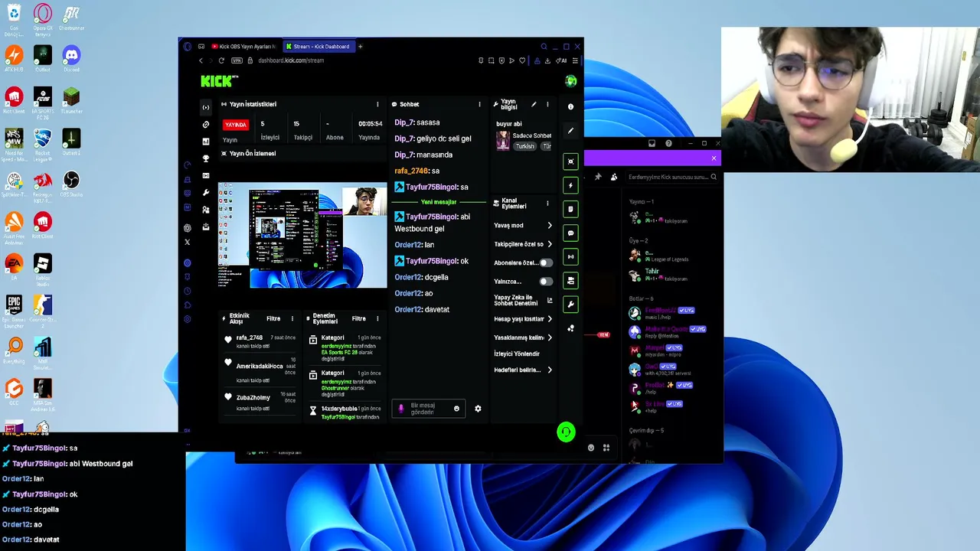This screenshot has height=551, width=980.
Task: Close the purple banner in Discord window
Action: pyautogui.click(x=714, y=158)
